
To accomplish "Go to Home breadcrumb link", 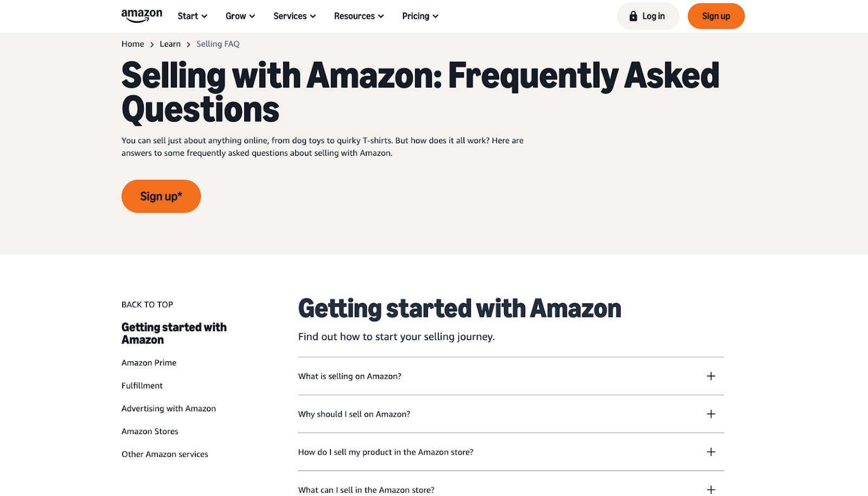I will click(x=133, y=44).
